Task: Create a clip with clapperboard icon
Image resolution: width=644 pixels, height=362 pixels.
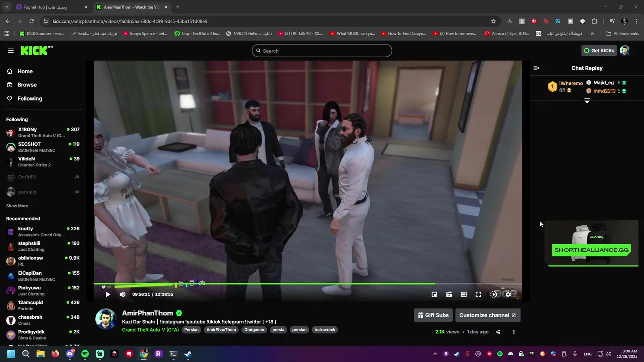Action: tap(449, 294)
